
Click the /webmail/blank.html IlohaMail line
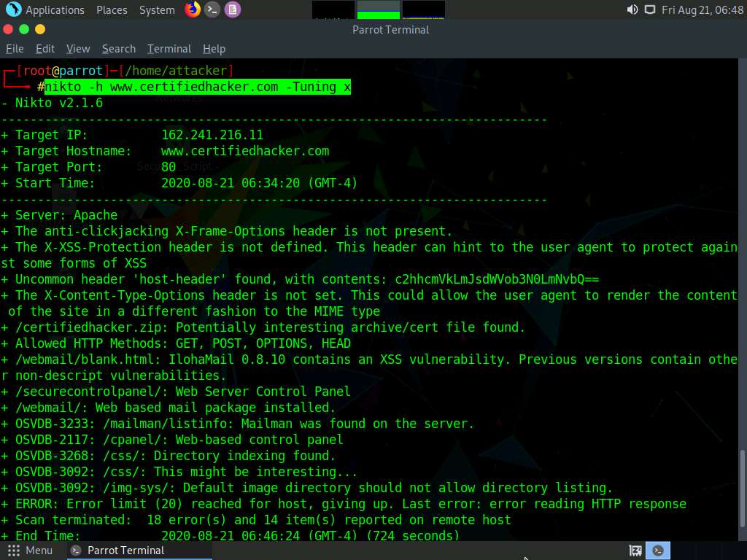click(369, 367)
